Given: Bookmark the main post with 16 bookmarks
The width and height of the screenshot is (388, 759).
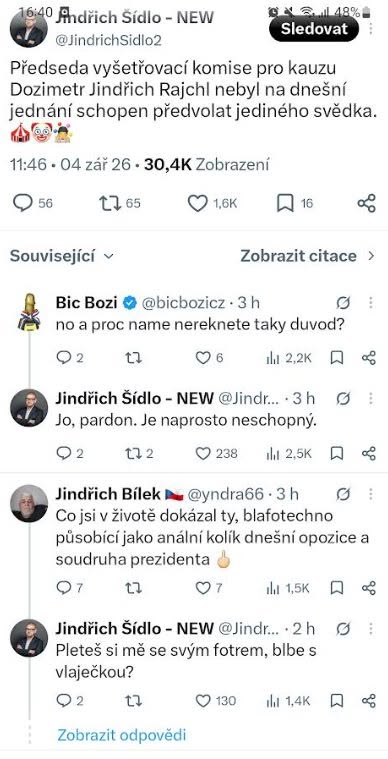Looking at the screenshot, I should point(285,204).
